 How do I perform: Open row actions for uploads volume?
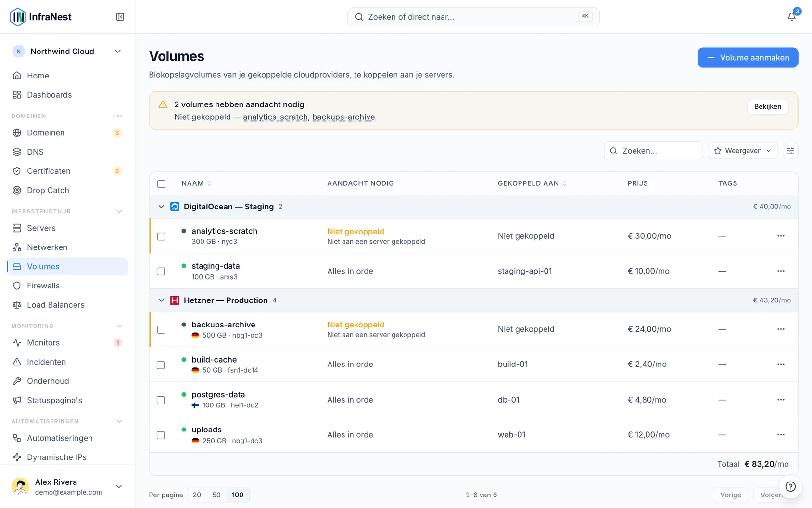coord(781,435)
